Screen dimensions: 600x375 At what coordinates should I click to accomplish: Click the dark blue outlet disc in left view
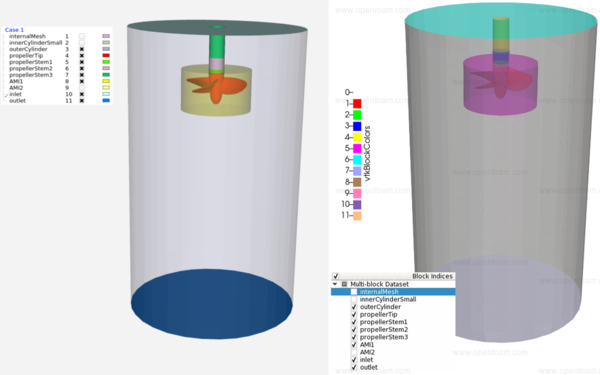[212, 304]
